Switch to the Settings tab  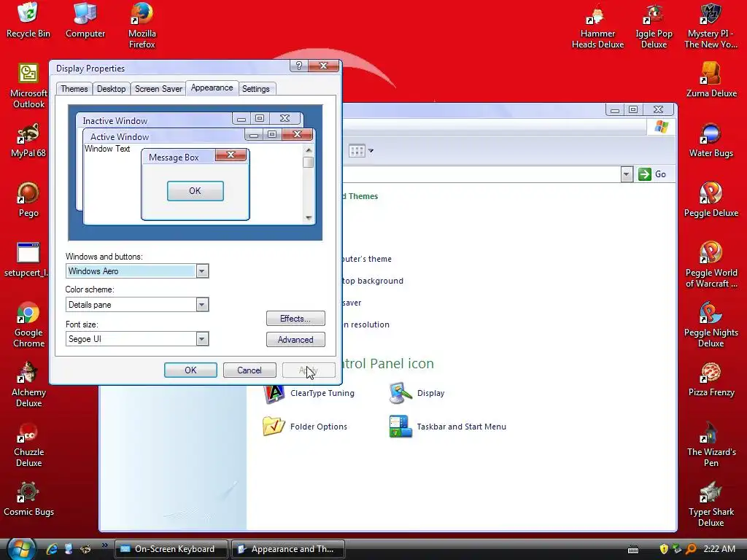coord(256,89)
